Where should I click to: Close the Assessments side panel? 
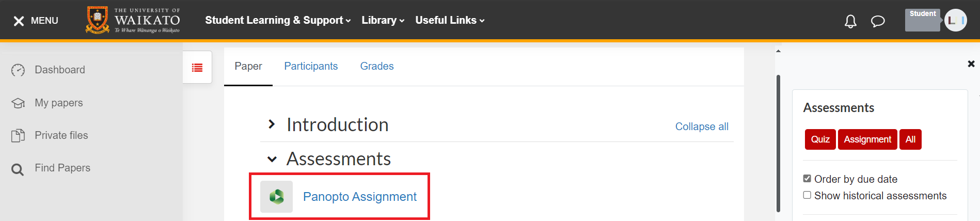pyautogui.click(x=971, y=64)
